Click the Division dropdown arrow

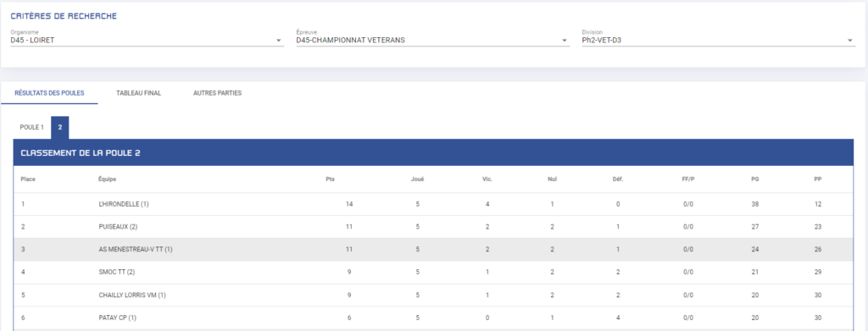pyautogui.click(x=850, y=41)
